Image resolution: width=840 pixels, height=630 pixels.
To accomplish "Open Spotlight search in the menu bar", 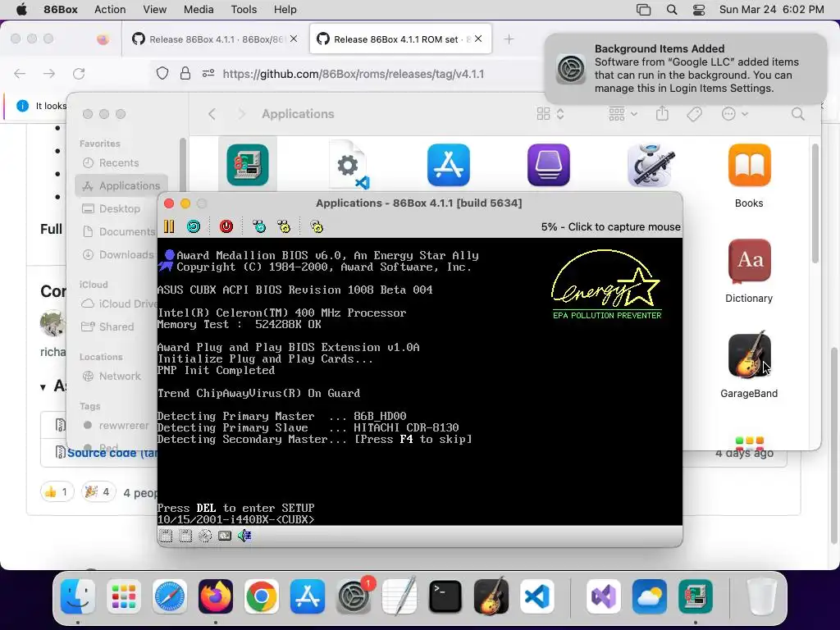I will pos(672,10).
